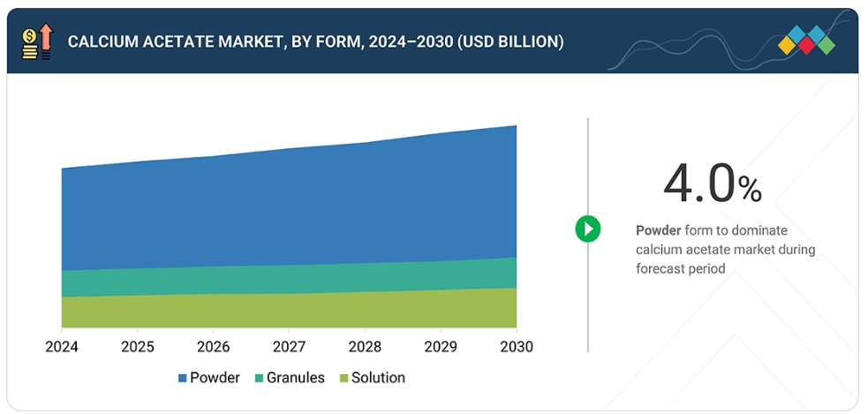Click the 2026 x-axis label
Screen dimensions: 868x414
pyautogui.click(x=213, y=347)
